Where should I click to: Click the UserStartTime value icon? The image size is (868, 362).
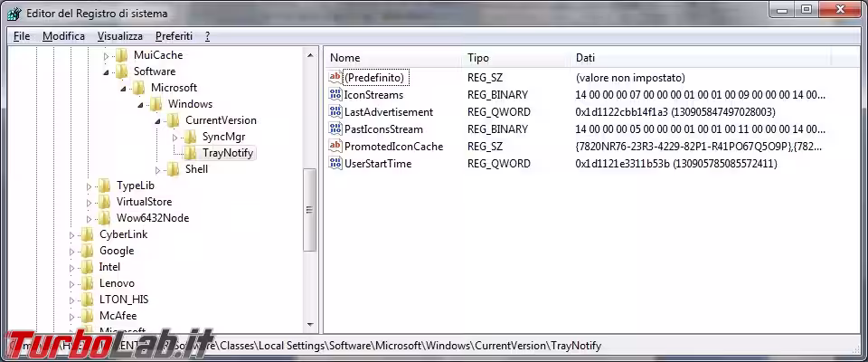coord(335,164)
